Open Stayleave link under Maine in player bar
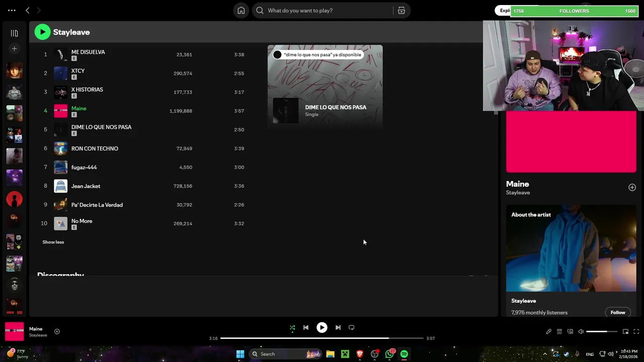The height and width of the screenshot is (362, 644). click(38, 335)
